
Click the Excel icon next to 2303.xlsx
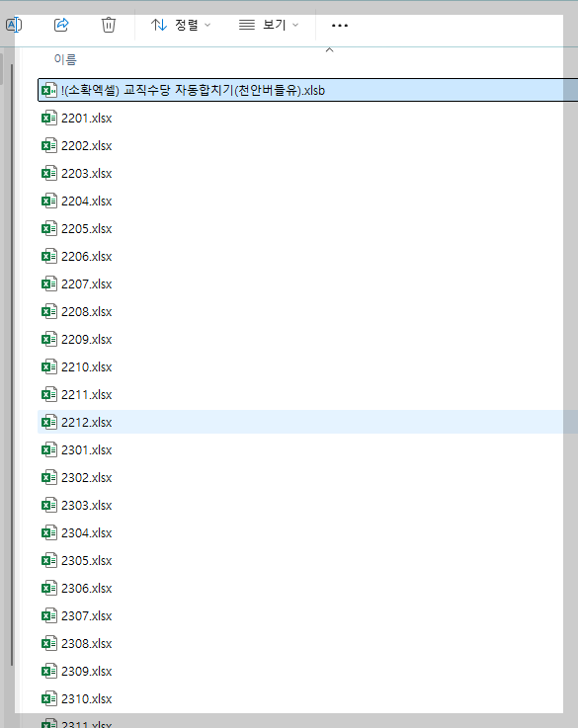click(x=49, y=505)
